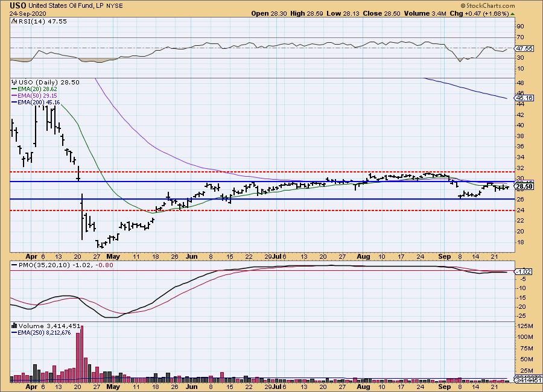
Task: Click 'Jun' on the date axis under the price panel
Action: tap(191, 256)
